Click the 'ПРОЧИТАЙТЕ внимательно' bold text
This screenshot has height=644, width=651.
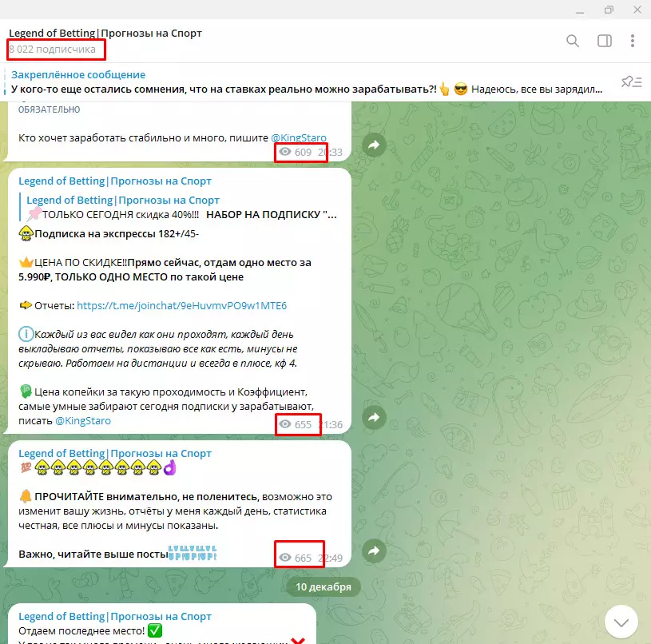[x=146, y=497]
